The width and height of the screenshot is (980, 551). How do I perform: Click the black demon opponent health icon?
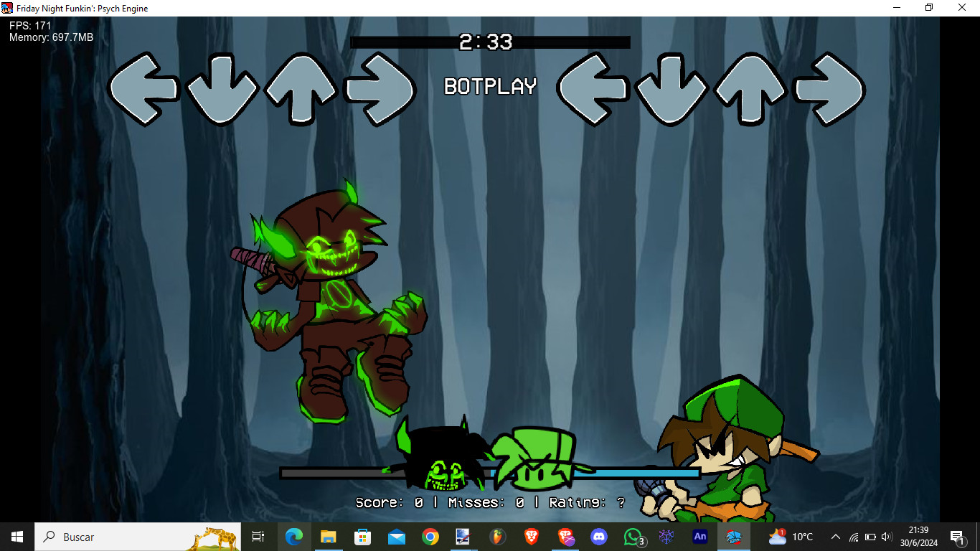(x=439, y=456)
